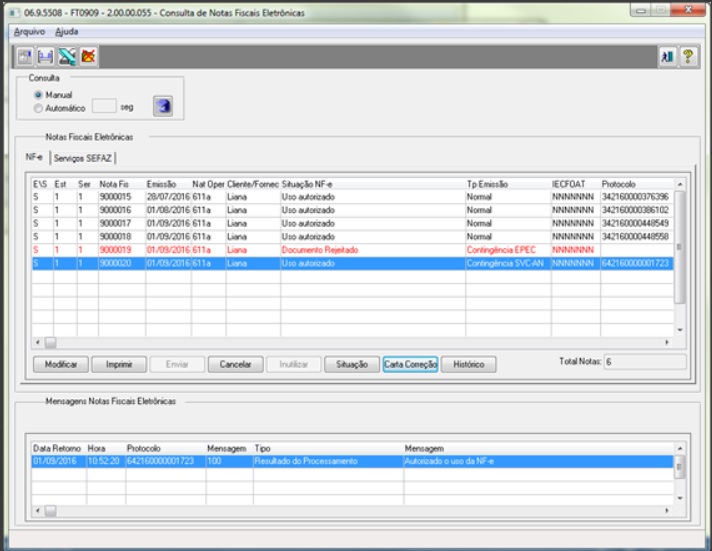This screenshot has width=712, height=551.
Task: Open the Ajuda menu
Action: [67, 32]
